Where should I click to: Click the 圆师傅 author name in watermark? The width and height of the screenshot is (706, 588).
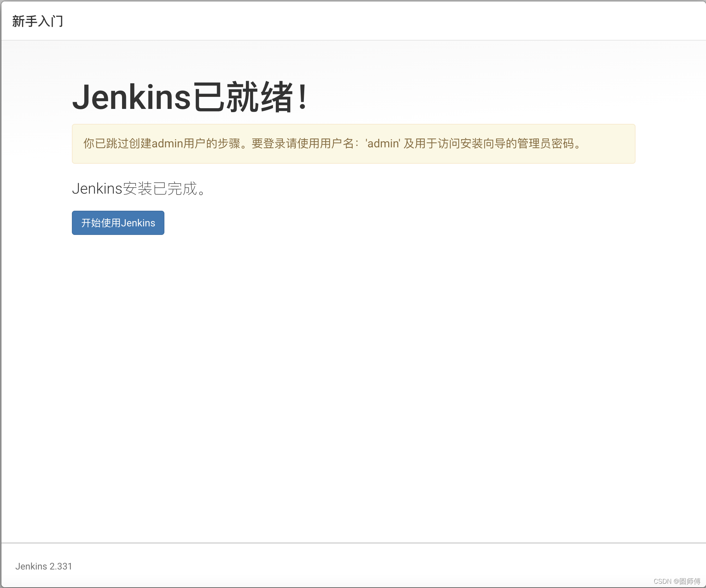pyautogui.click(x=690, y=581)
